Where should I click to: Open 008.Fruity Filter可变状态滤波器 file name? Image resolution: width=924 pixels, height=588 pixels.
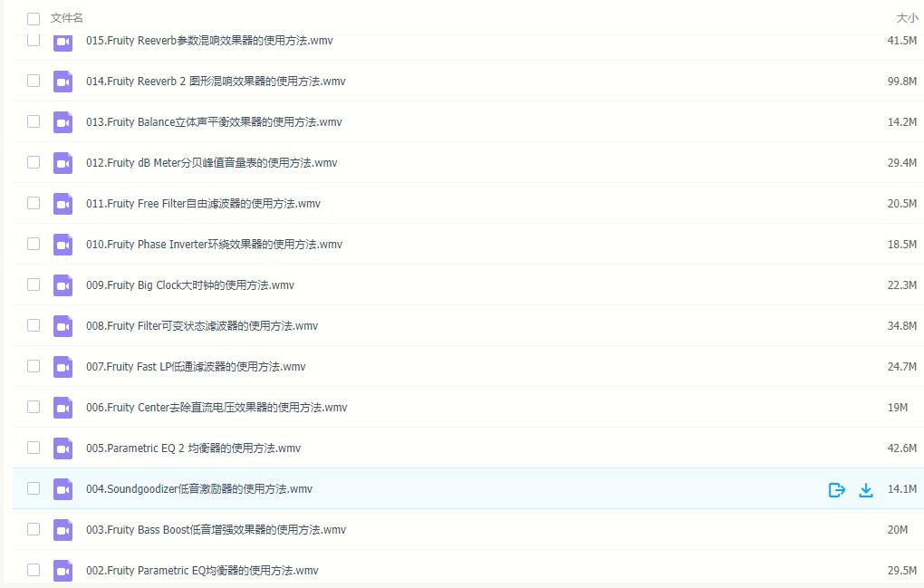click(x=202, y=326)
